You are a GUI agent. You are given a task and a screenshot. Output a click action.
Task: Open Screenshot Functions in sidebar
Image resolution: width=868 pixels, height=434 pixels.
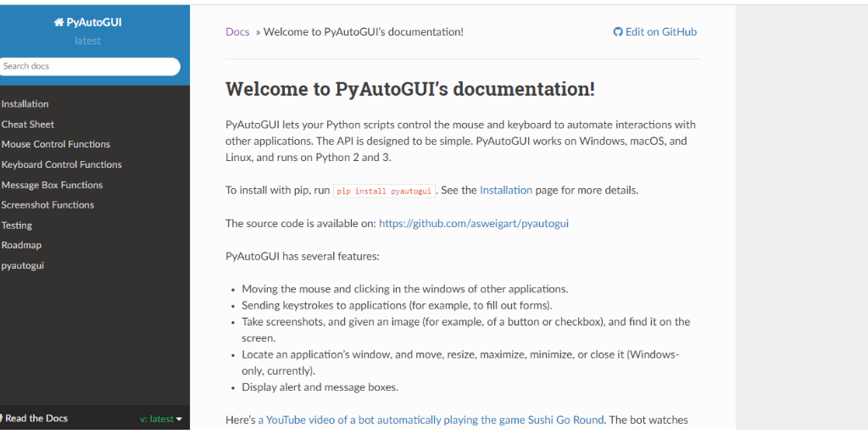pos(47,205)
